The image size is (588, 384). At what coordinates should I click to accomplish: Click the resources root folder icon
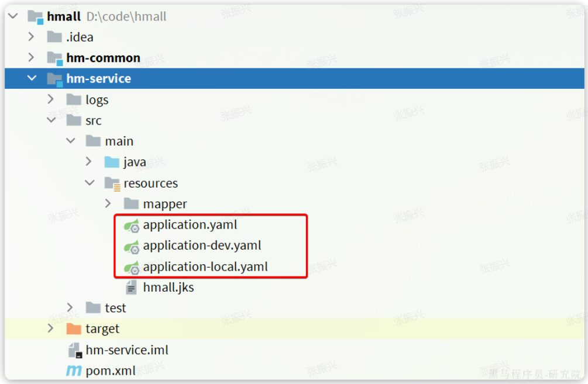pyautogui.click(x=112, y=184)
